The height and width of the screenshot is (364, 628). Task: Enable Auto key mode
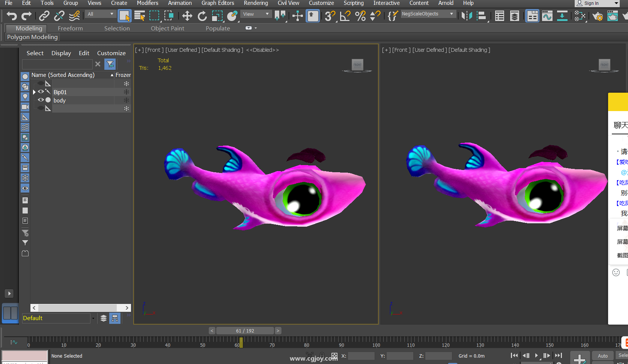point(602,356)
